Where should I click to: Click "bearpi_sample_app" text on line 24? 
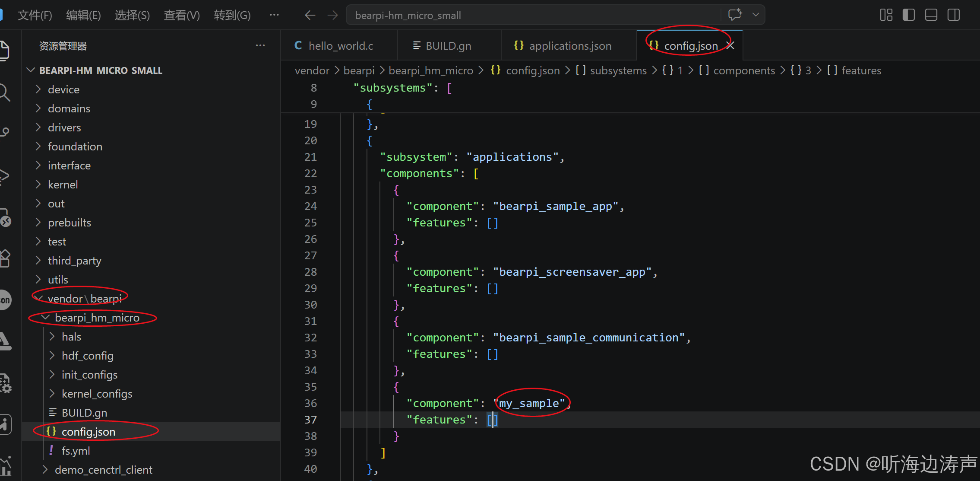(556, 206)
